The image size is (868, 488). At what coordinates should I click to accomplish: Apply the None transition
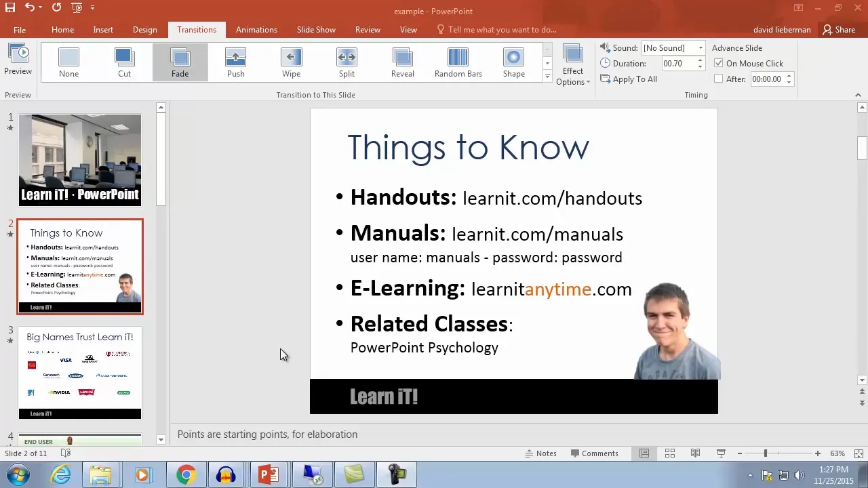pyautogui.click(x=68, y=63)
